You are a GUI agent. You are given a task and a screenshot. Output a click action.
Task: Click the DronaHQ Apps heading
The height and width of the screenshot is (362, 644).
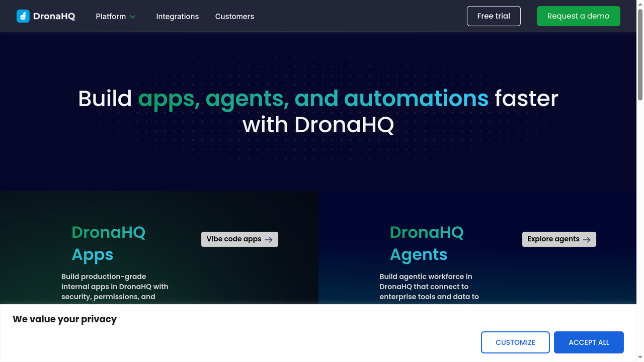pos(109,243)
